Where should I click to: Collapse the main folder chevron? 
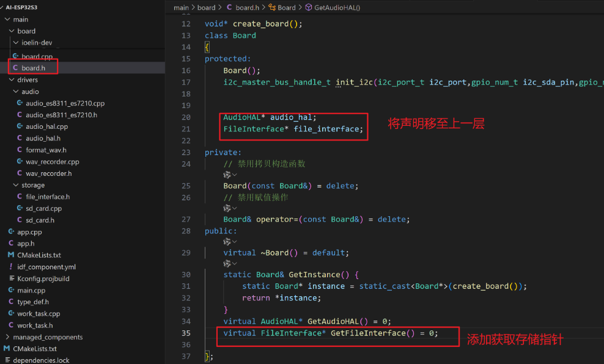tap(7, 20)
